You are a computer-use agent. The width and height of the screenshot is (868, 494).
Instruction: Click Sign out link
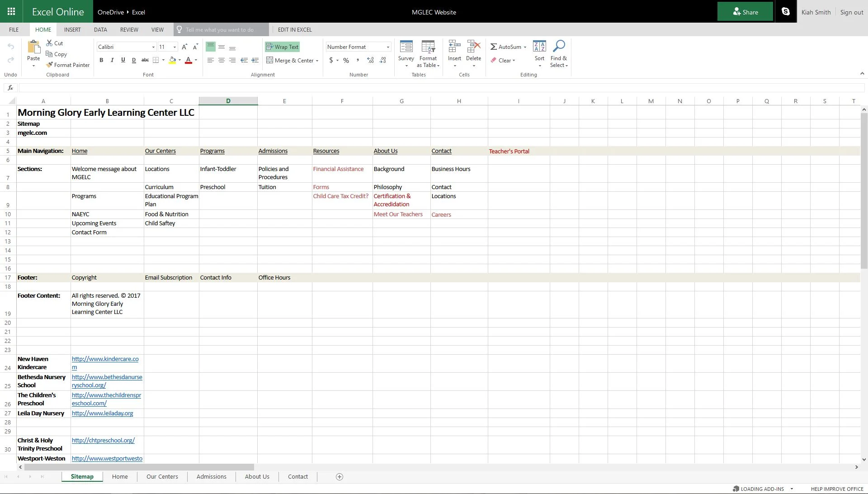[852, 12]
